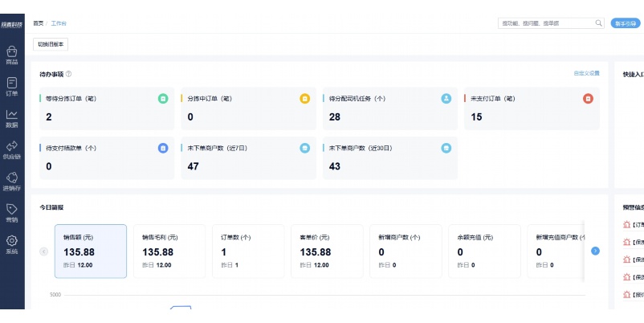This screenshot has height=323, width=644.
Task: Open the 供应链 sidebar icon
Action: [x=12, y=146]
